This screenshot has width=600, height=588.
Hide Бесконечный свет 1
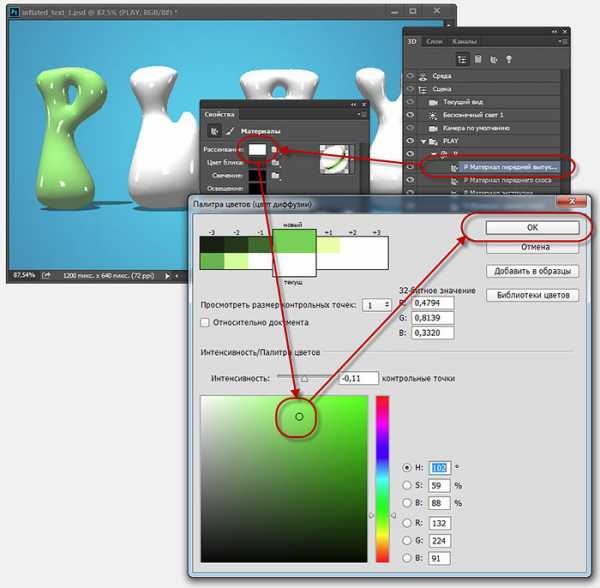pos(410,115)
